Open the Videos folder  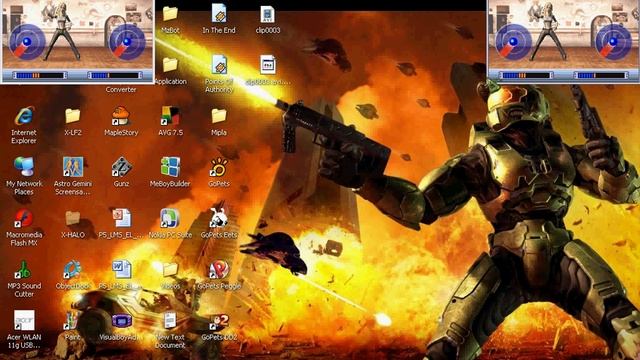click(170, 270)
